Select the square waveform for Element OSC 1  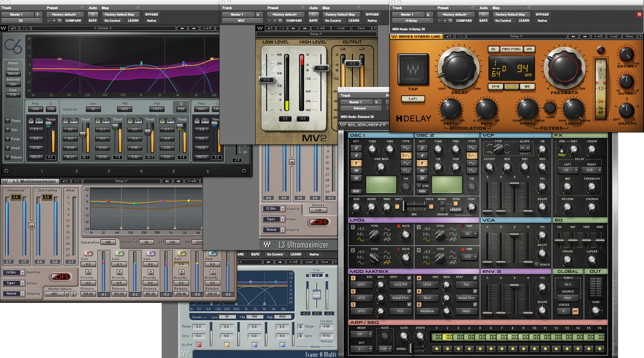click(406, 170)
